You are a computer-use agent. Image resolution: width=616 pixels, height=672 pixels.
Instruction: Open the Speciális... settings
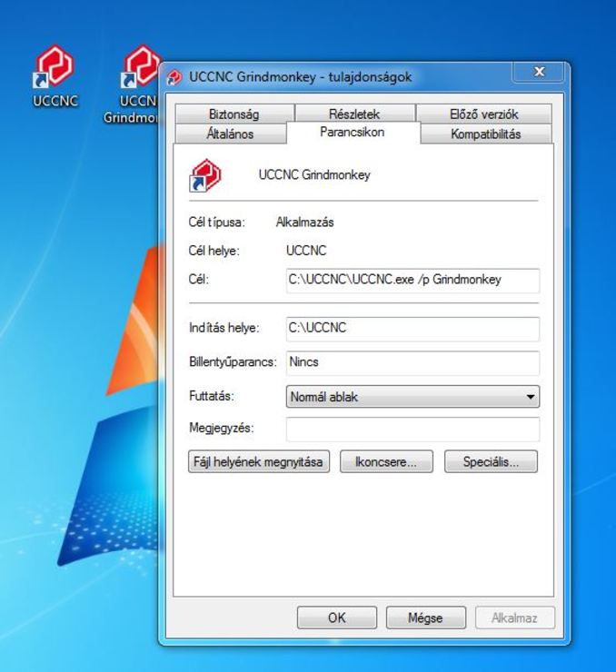pos(491,461)
